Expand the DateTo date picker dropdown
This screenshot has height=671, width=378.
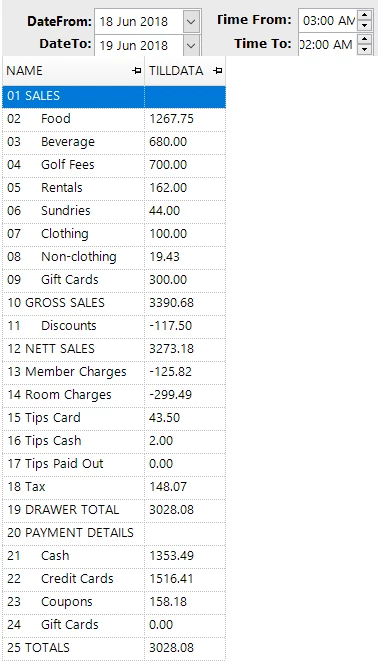click(x=191, y=45)
